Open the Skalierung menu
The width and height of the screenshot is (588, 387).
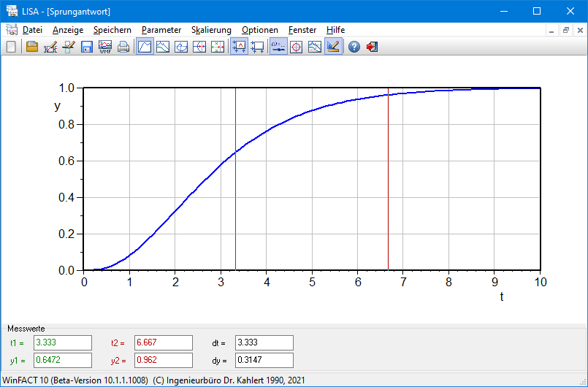click(211, 30)
